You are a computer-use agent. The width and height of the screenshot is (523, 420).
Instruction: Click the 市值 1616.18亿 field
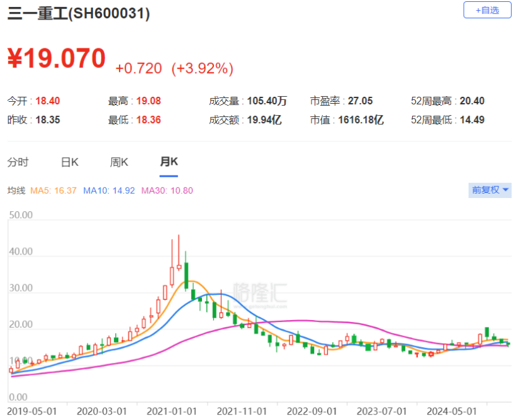coord(347,119)
